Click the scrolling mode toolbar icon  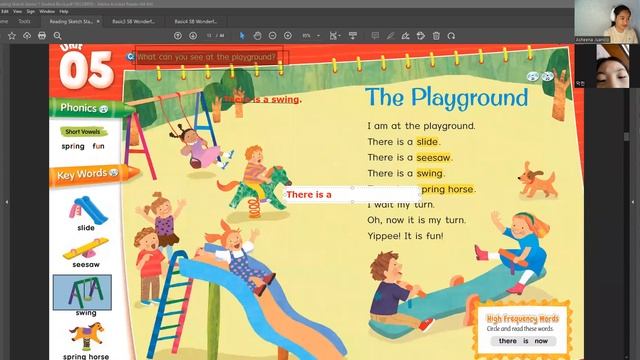click(353, 36)
